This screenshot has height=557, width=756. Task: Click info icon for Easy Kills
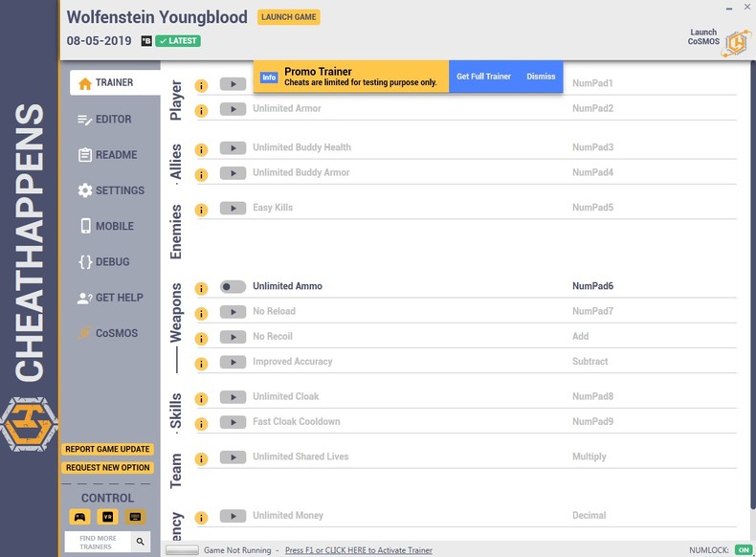[201, 211]
